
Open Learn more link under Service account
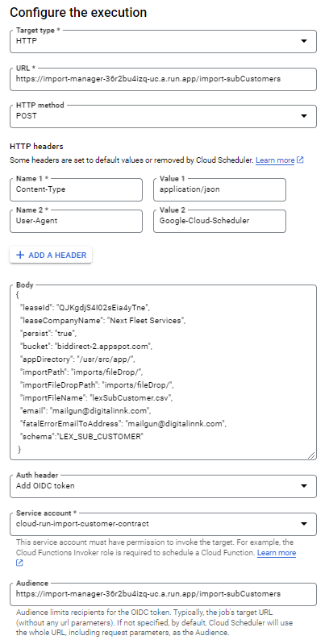277,553
